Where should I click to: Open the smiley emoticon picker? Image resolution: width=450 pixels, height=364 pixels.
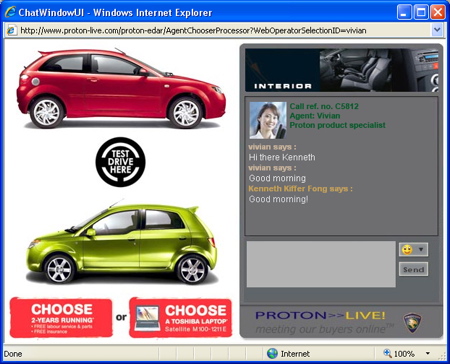(x=407, y=250)
